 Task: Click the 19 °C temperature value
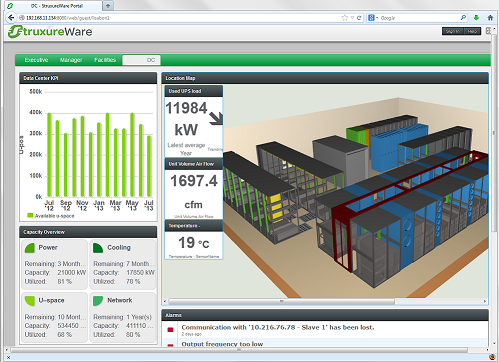click(194, 243)
